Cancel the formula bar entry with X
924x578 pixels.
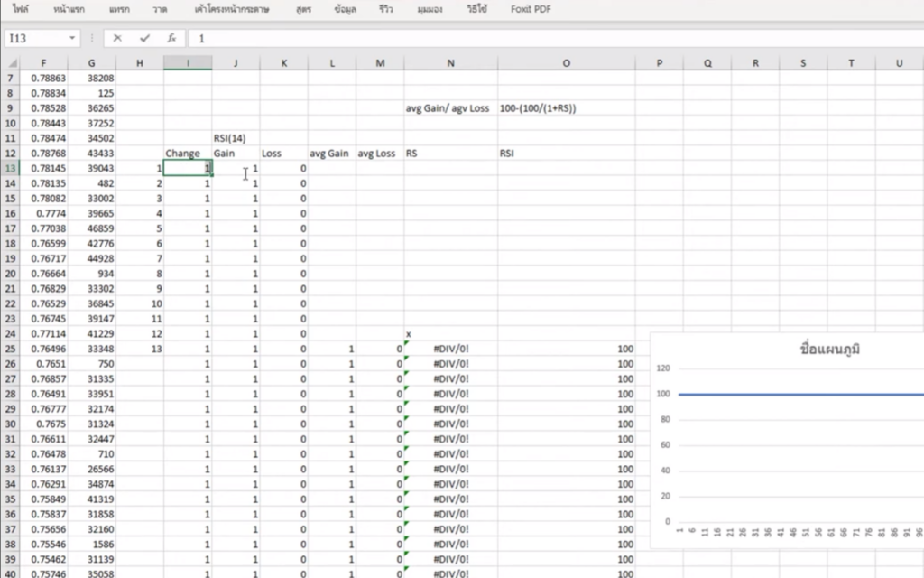click(117, 38)
